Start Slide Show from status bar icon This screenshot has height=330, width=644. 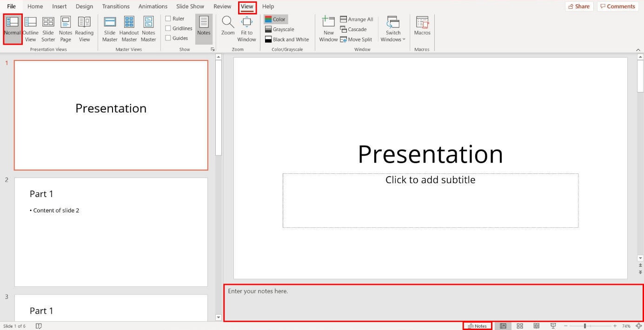pyautogui.click(x=552, y=326)
